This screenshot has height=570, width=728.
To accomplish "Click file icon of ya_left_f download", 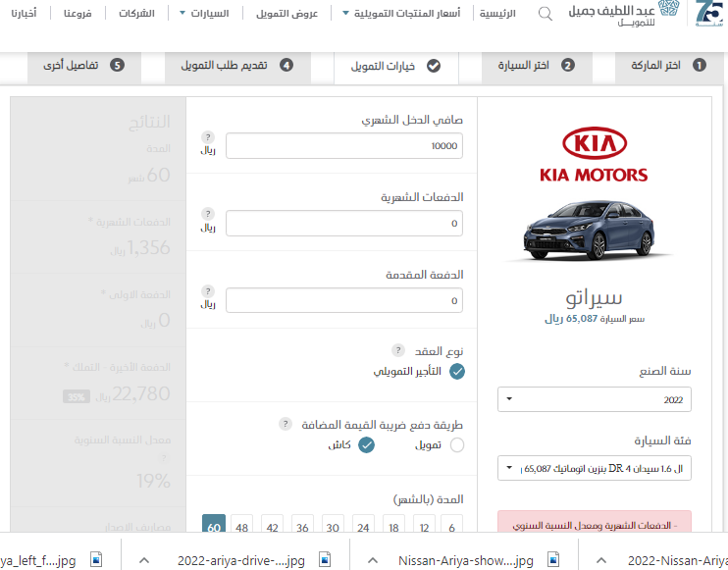I will pyautogui.click(x=96, y=559).
